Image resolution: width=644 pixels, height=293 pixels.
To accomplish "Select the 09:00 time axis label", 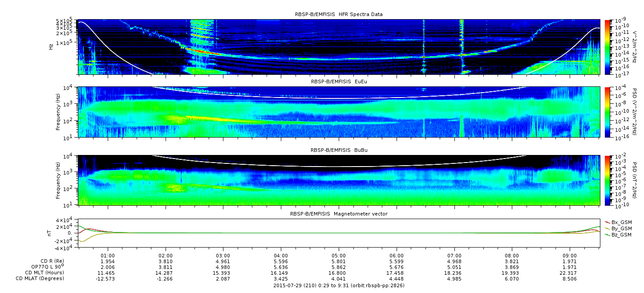I will (x=570, y=256).
